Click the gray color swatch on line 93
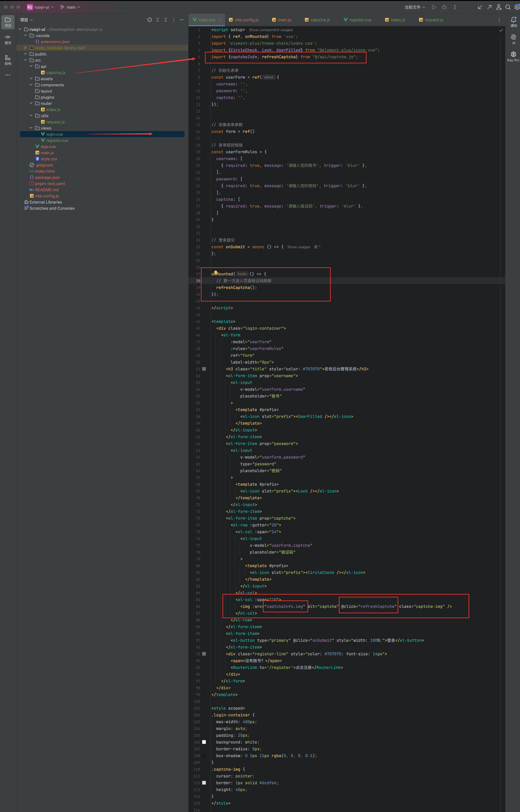 click(x=204, y=654)
